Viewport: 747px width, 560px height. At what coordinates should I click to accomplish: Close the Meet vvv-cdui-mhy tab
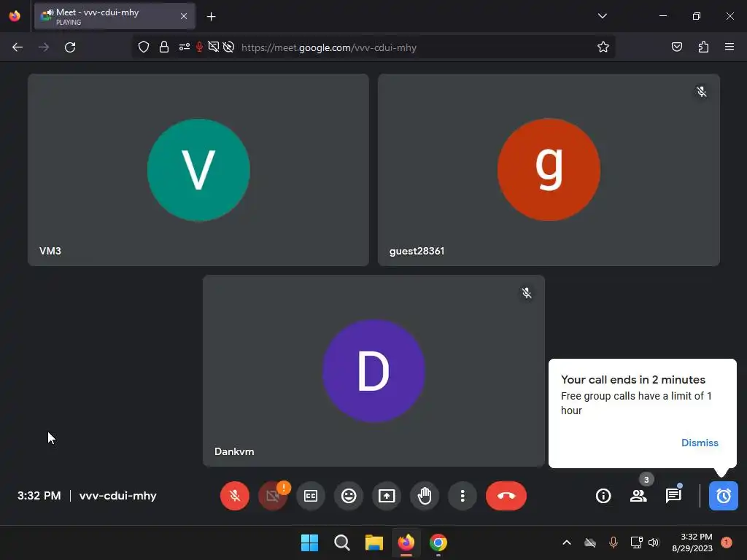click(183, 16)
